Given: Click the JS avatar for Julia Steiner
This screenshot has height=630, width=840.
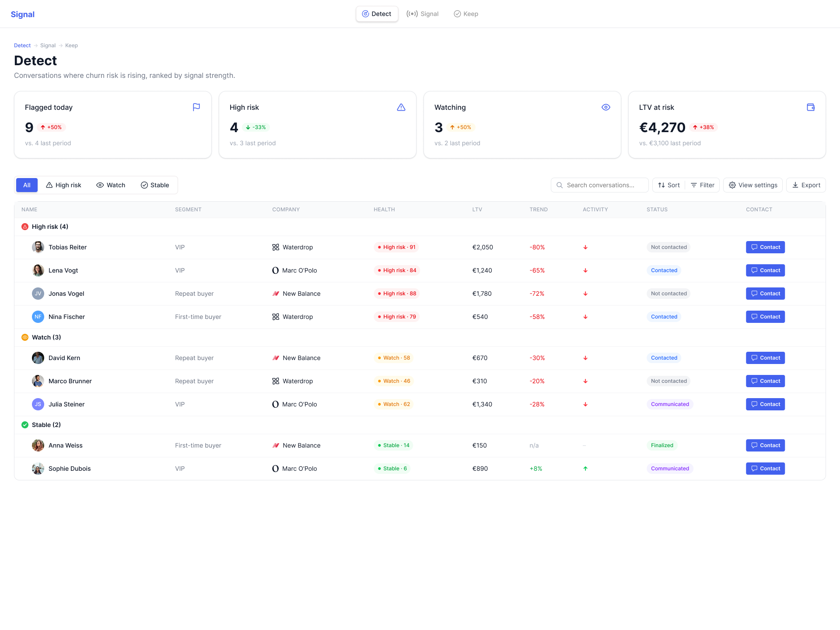Looking at the screenshot, I should 38,404.
